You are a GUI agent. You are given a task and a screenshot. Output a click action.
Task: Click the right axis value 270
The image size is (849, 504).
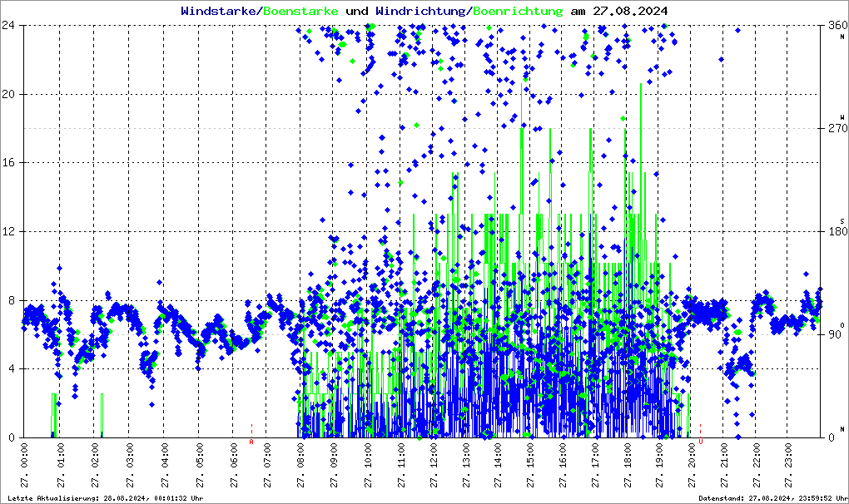click(x=837, y=129)
